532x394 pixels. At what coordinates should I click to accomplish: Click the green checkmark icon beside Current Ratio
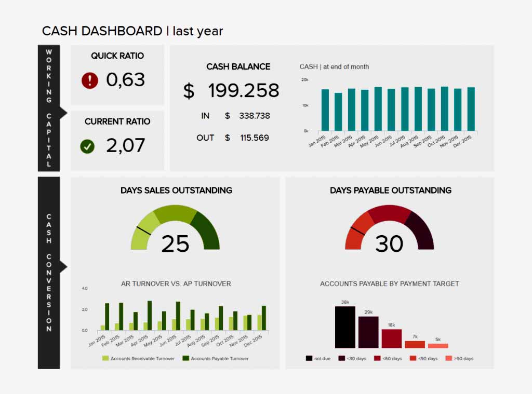point(87,146)
